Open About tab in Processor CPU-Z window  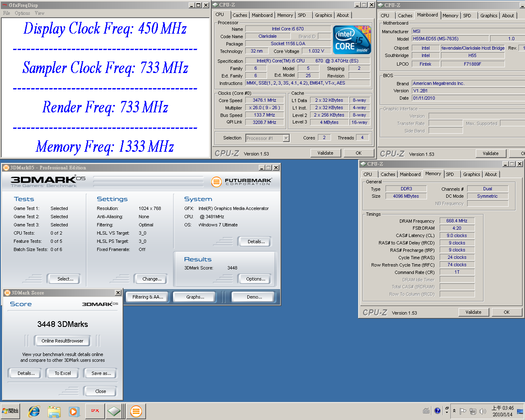click(x=343, y=15)
